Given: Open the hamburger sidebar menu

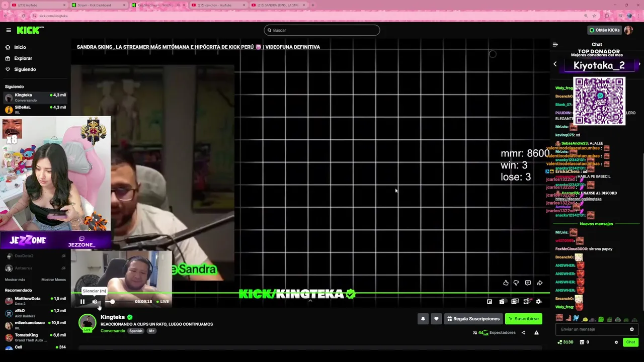Looking at the screenshot, I should (9, 30).
